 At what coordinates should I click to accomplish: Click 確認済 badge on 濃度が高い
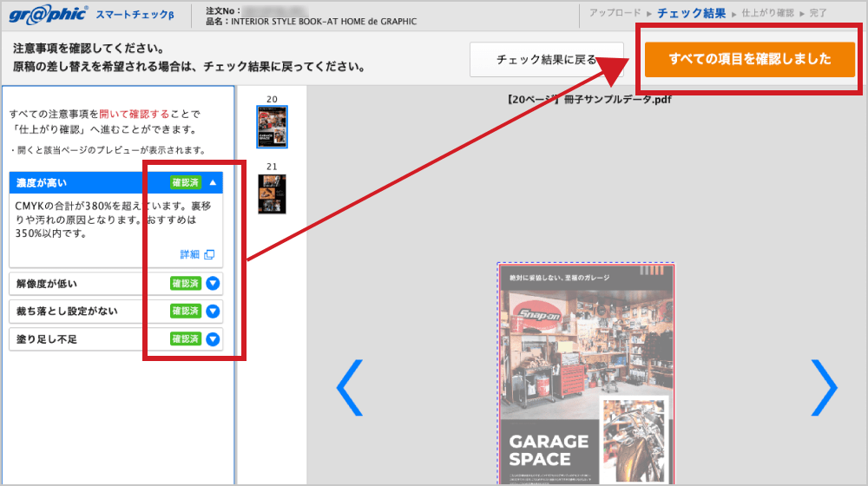point(186,182)
